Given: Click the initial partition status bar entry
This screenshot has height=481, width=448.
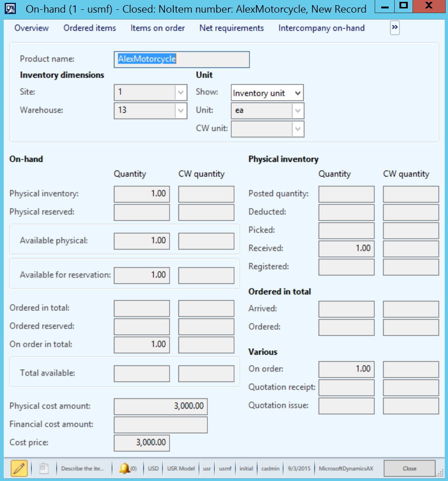Looking at the screenshot, I should [246, 468].
